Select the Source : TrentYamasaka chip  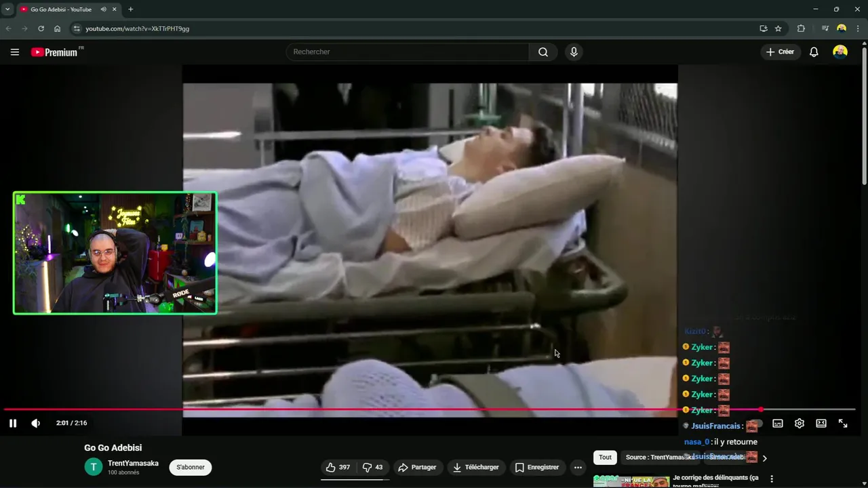tap(660, 457)
